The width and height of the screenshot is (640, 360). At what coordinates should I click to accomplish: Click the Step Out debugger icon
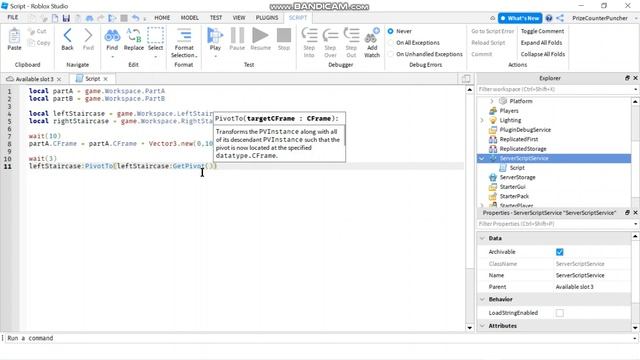(351, 35)
